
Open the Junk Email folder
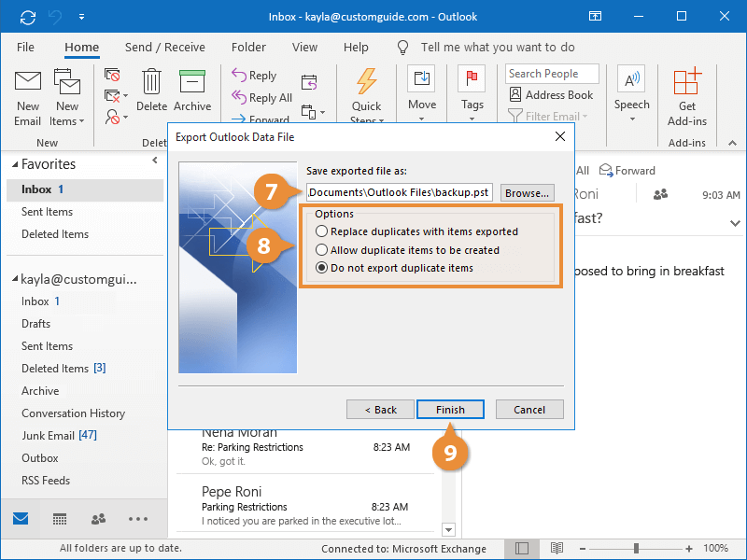pyautogui.click(x=59, y=436)
